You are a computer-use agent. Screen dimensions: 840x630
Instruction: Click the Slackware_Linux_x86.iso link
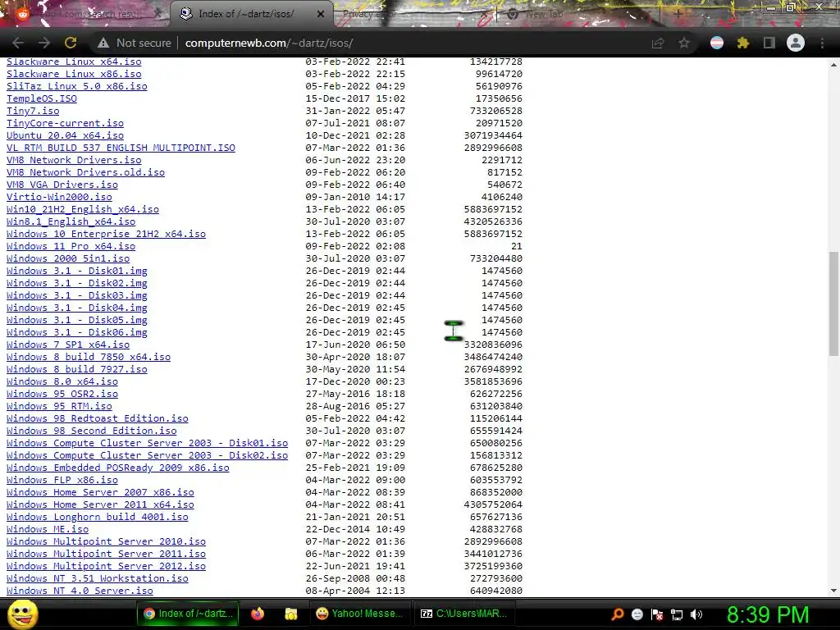coord(74,74)
